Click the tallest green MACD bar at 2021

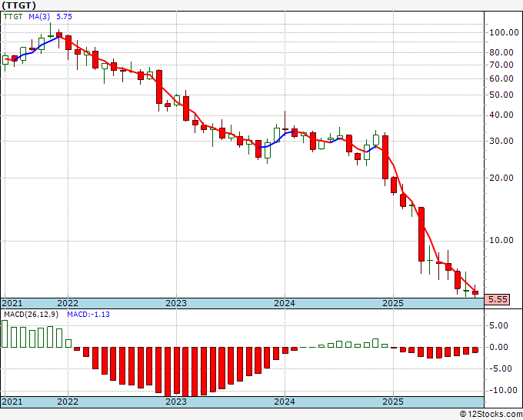(x=5, y=334)
